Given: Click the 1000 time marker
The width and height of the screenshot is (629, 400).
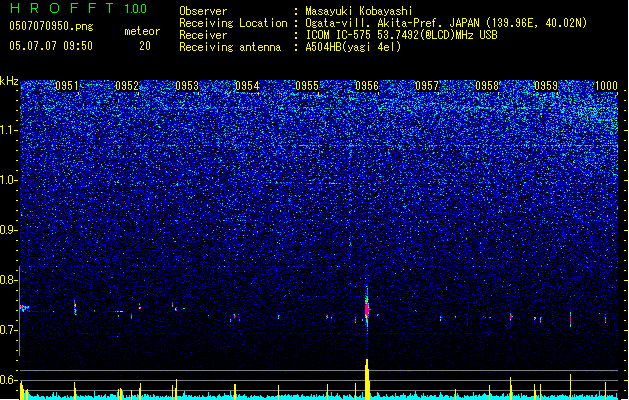Looking at the screenshot, I should [606, 86].
